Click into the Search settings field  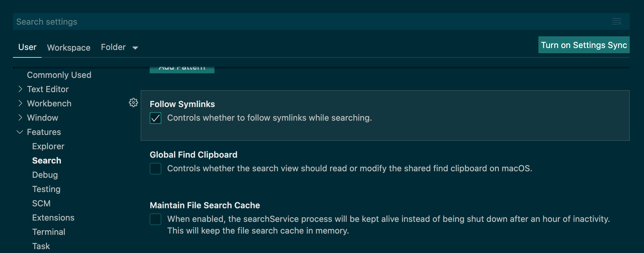(292, 22)
